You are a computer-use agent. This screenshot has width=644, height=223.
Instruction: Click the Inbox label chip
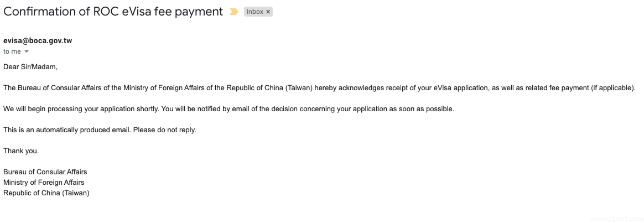tap(255, 12)
